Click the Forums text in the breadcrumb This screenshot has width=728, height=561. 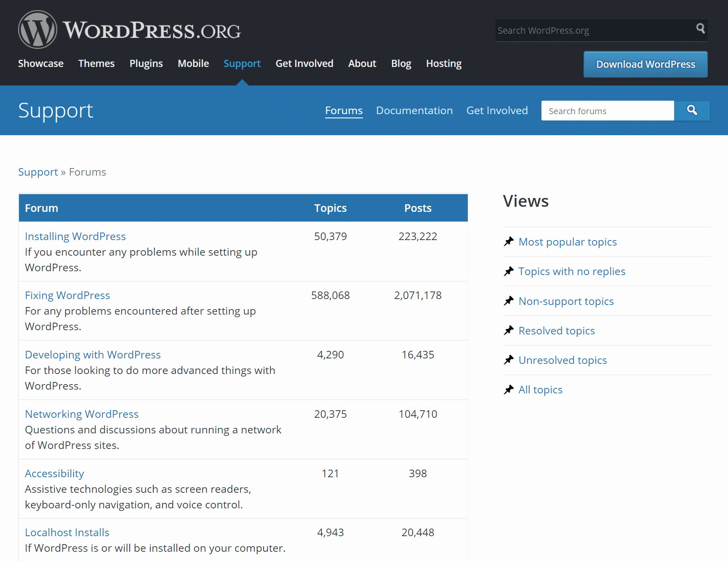click(88, 172)
